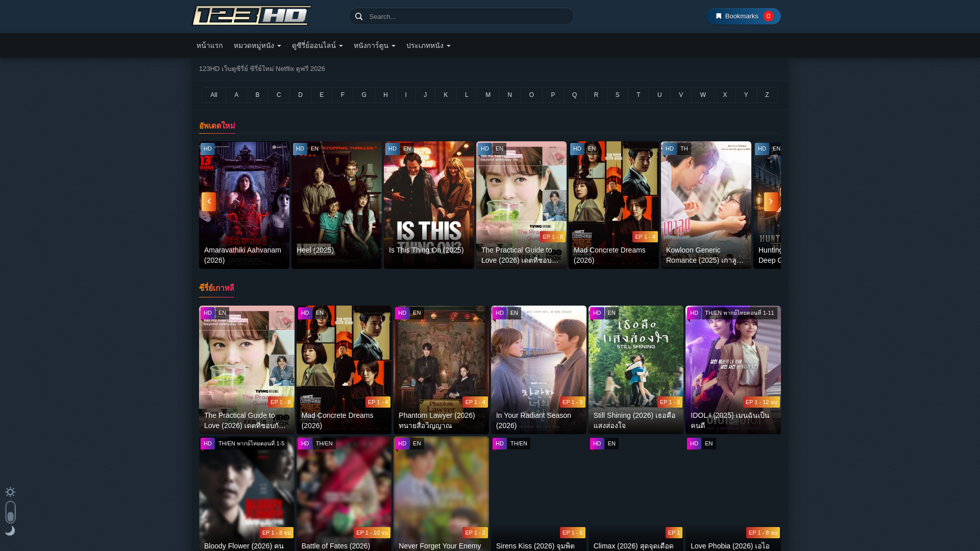Click EP 1 - 8 badge on Bloody Flower
This screenshot has width=980, height=551.
[x=276, y=533]
